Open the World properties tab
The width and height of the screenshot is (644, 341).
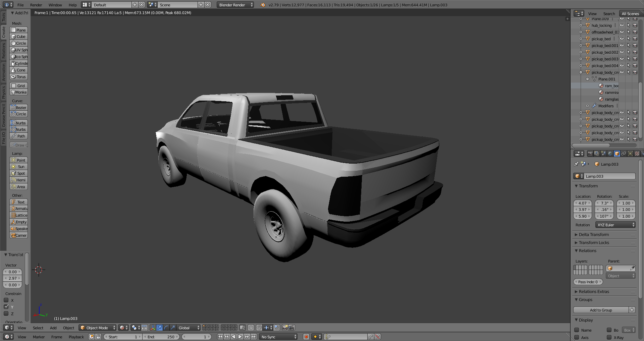(x=610, y=154)
